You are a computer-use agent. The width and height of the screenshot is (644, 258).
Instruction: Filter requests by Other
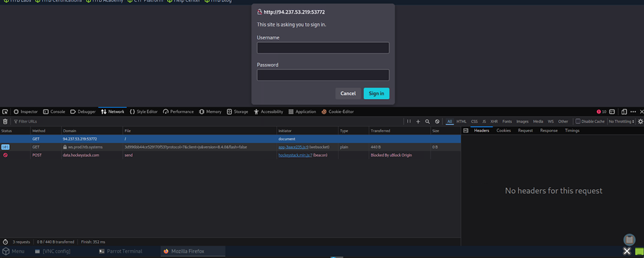563,121
